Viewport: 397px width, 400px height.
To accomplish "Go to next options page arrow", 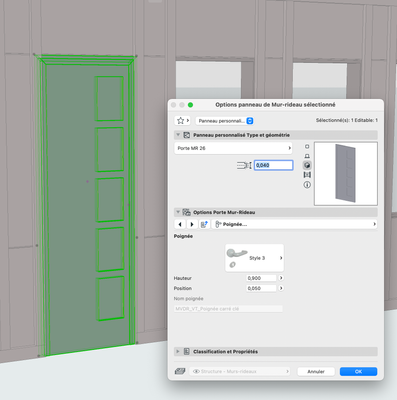I will click(192, 224).
